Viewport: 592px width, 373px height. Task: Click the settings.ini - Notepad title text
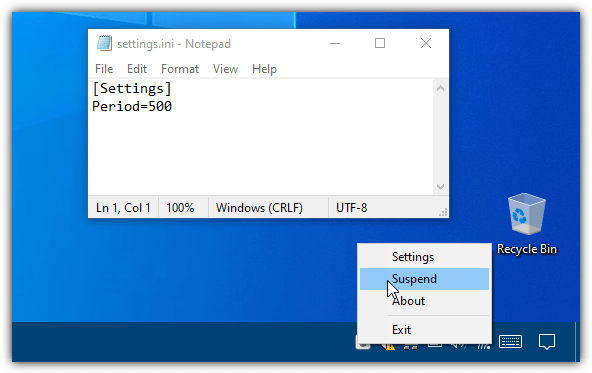pyautogui.click(x=174, y=44)
